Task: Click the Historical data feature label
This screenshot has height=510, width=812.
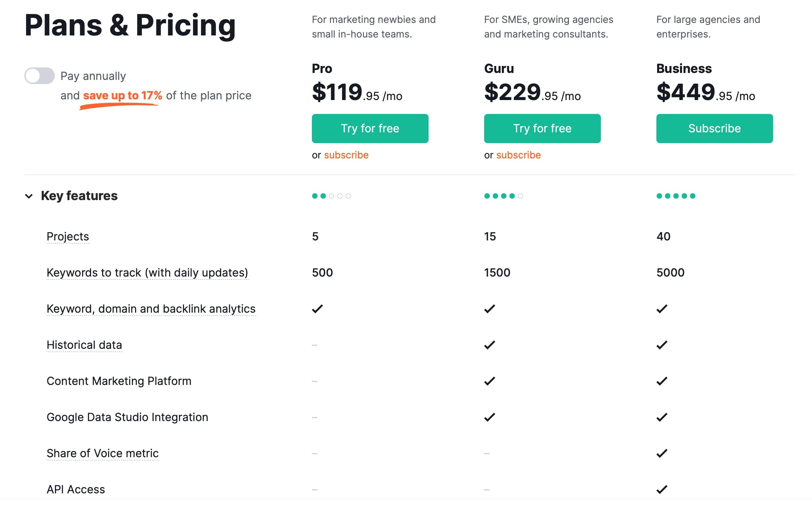Action: pos(84,345)
